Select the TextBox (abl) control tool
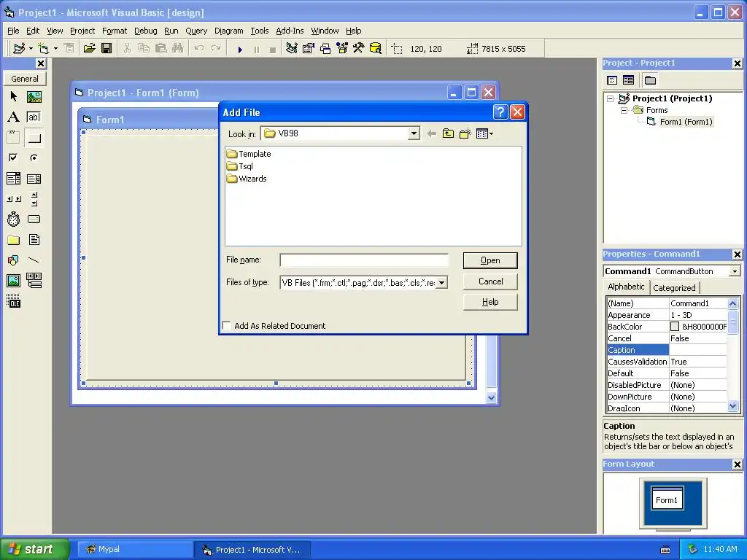747x560 pixels. (34, 117)
